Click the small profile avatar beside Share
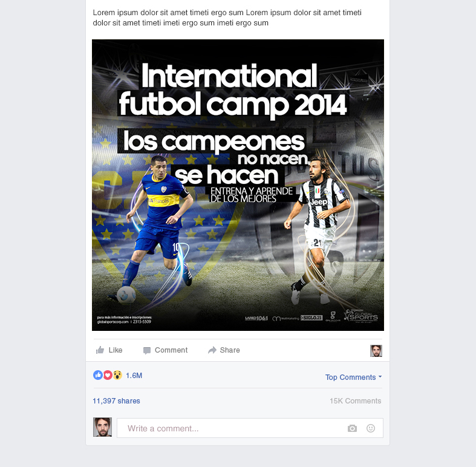The width and height of the screenshot is (476, 467). tap(376, 351)
